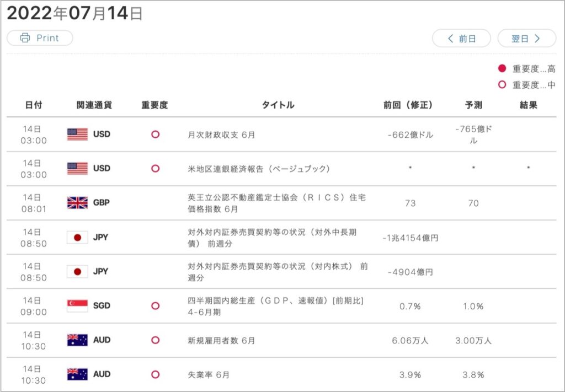Click the 14日 09:00 time cell
565x392 pixels.
[x=34, y=306]
